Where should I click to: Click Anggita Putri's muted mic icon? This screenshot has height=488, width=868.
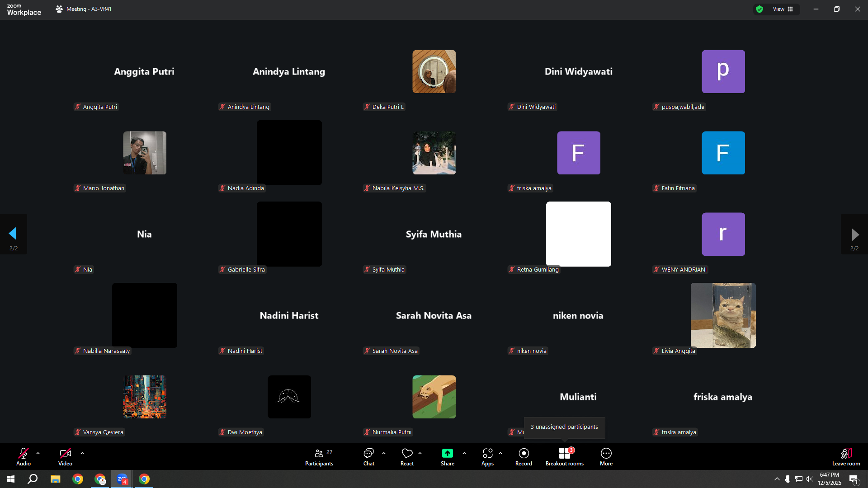(78, 107)
